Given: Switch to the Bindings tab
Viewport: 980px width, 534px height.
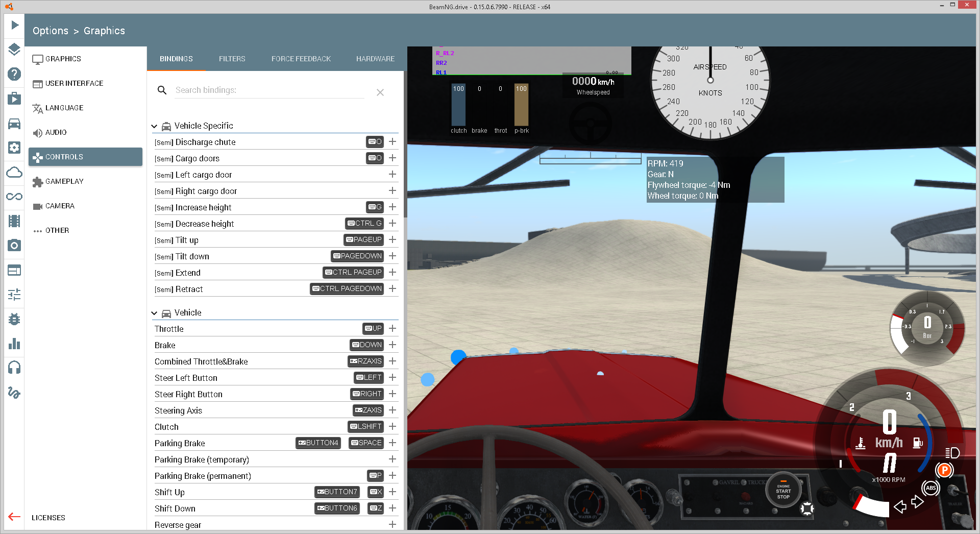Looking at the screenshot, I should (176, 59).
